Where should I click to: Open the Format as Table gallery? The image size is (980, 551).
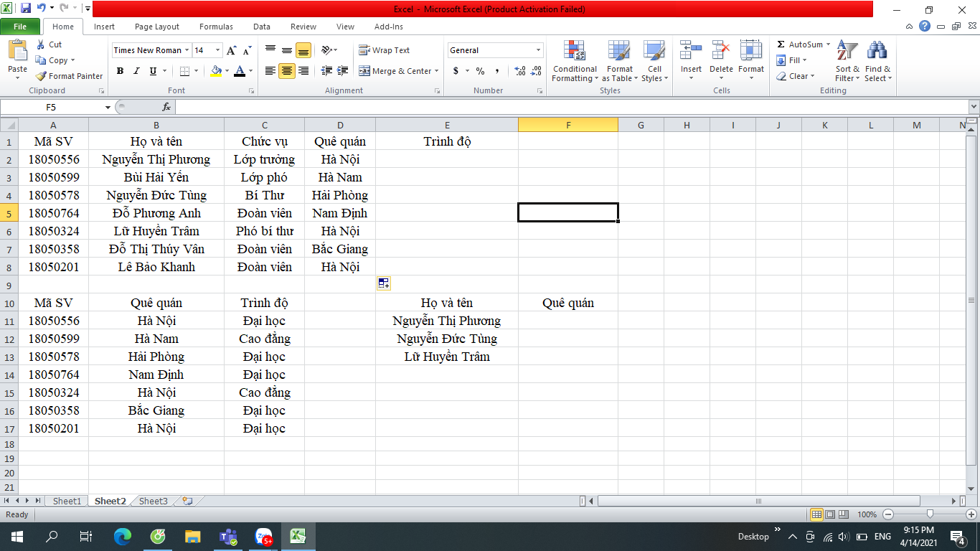[619, 62]
